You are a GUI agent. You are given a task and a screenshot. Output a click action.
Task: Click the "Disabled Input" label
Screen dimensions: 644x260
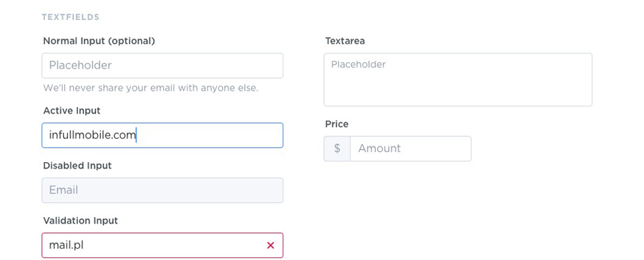[77, 166]
